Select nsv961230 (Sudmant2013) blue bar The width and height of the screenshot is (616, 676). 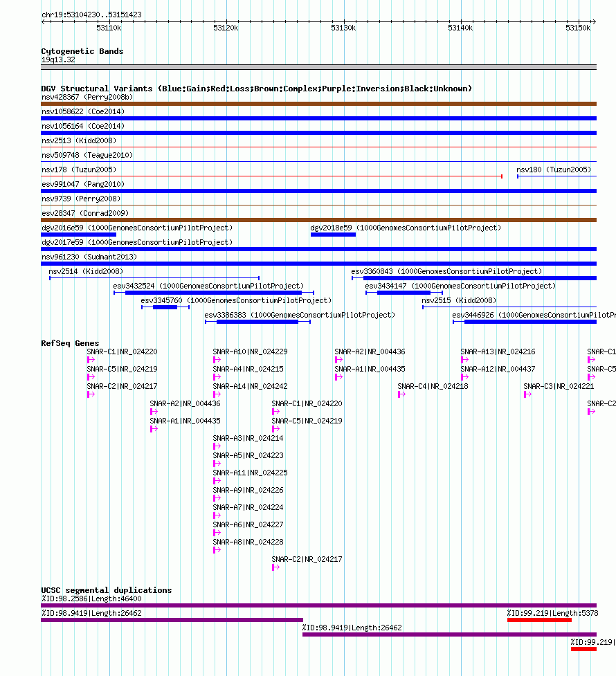tap(319, 264)
